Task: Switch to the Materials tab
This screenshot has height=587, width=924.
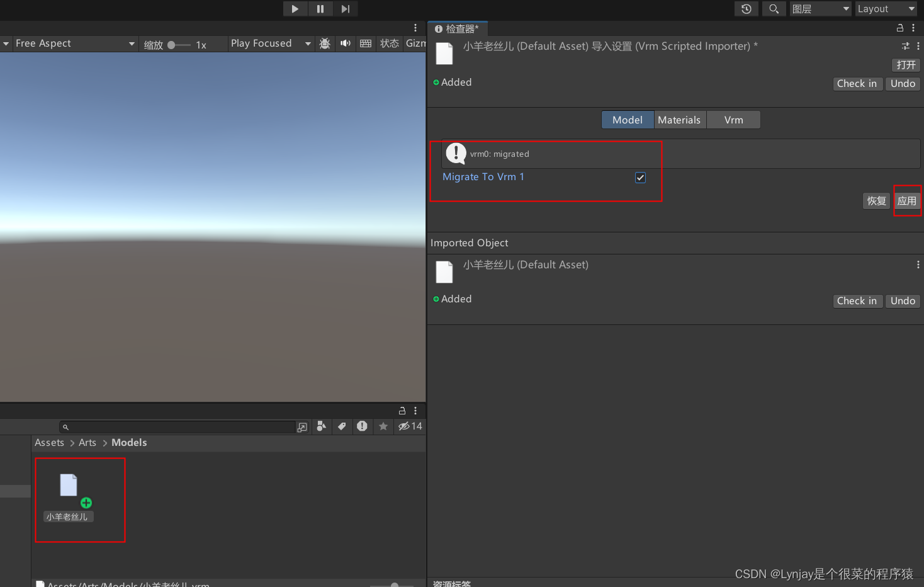Action: pos(679,120)
